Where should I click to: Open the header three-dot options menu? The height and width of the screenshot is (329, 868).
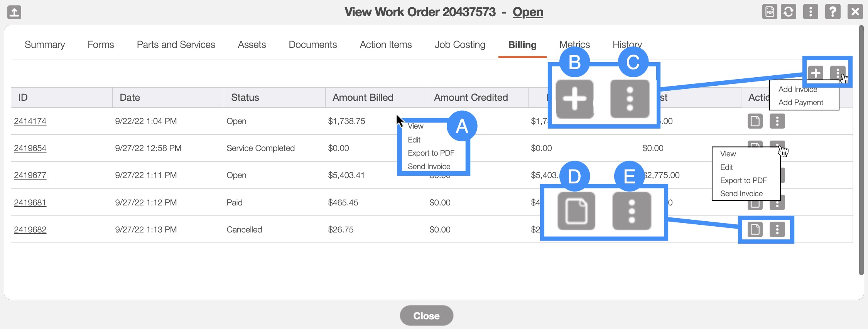coord(811,12)
